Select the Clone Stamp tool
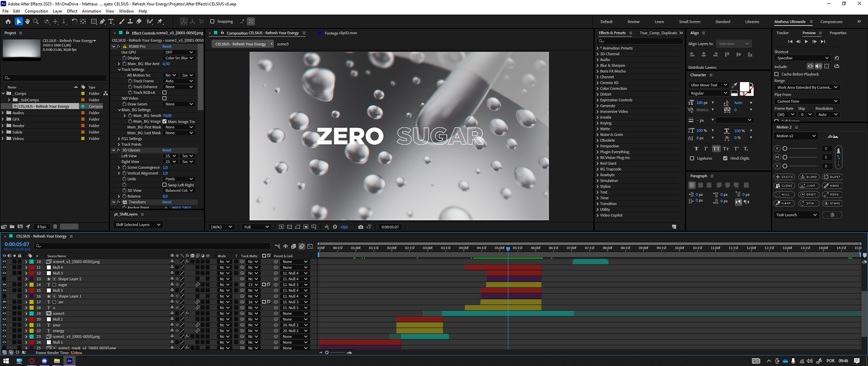Viewport: 868px width, 366px height. (x=130, y=21)
